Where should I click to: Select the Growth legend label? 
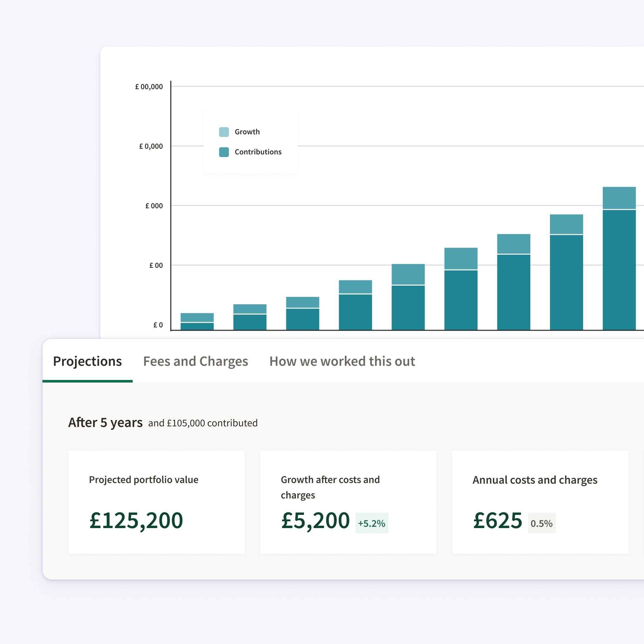click(x=247, y=132)
